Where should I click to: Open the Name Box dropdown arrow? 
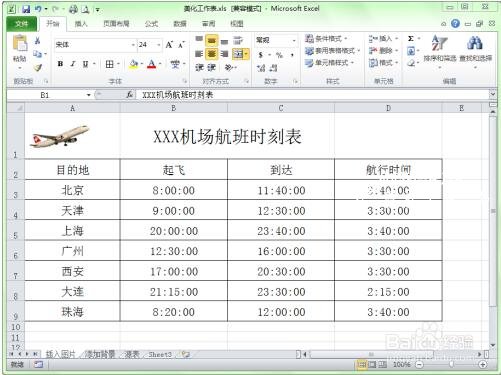tap(88, 95)
